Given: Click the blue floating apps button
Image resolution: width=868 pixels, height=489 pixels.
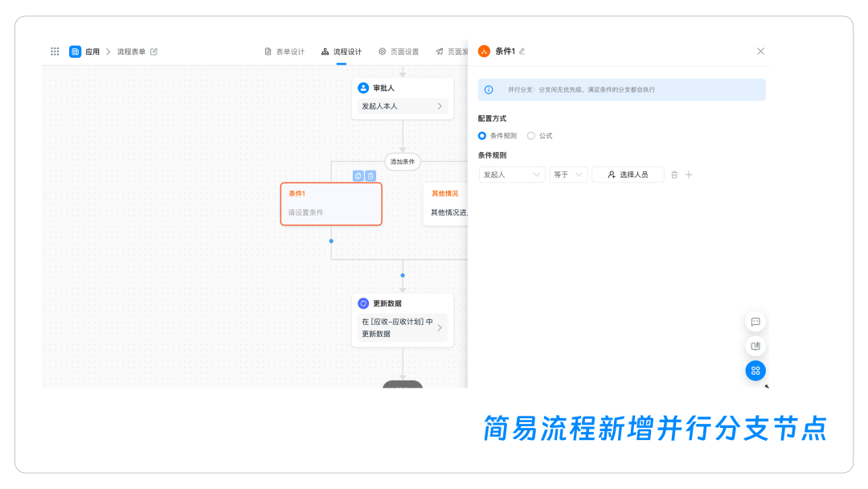Looking at the screenshot, I should pos(755,371).
